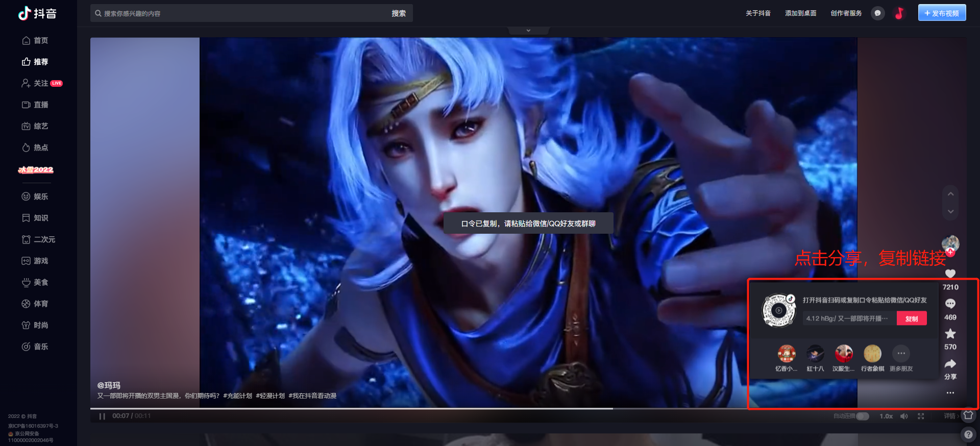Go to previous video with up arrow

[x=950, y=194]
